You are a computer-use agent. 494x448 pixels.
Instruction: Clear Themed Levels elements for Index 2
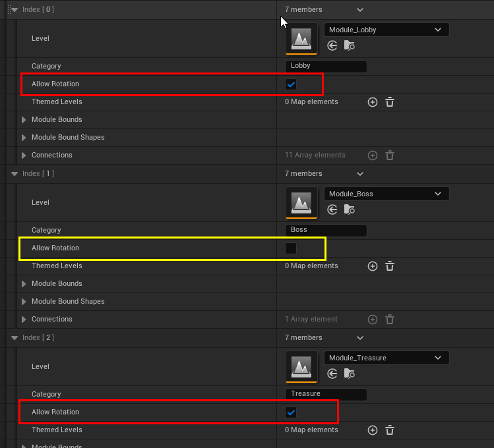(390, 430)
